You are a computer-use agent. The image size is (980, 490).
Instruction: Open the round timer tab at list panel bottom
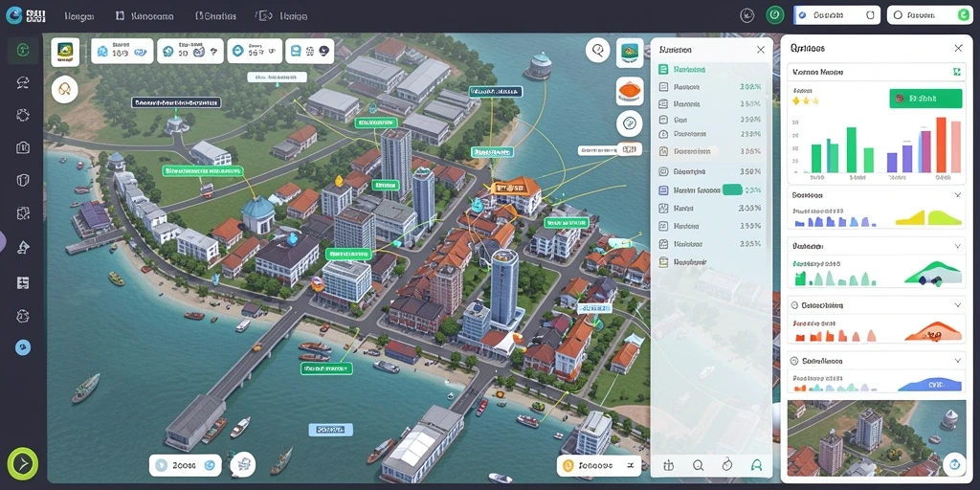tap(727, 464)
